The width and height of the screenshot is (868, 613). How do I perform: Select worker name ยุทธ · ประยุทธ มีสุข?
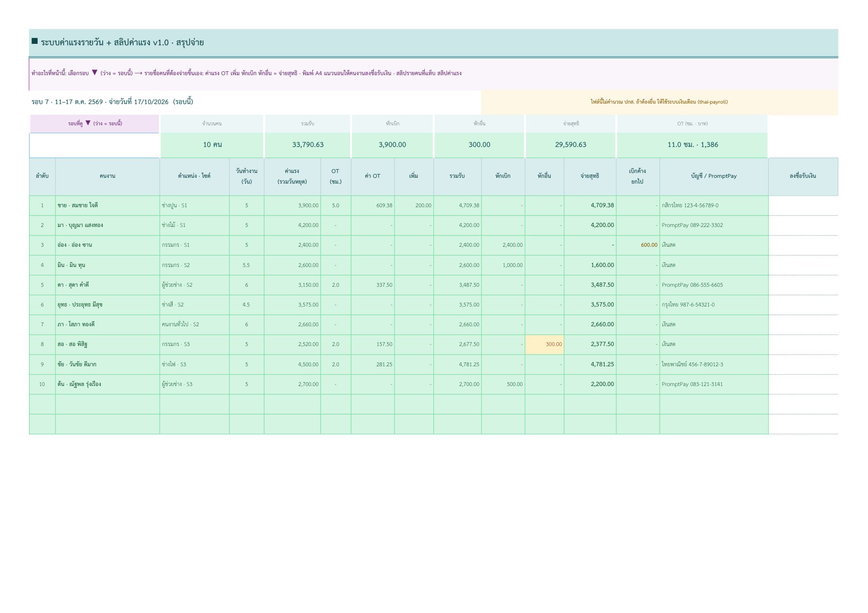[108, 305]
